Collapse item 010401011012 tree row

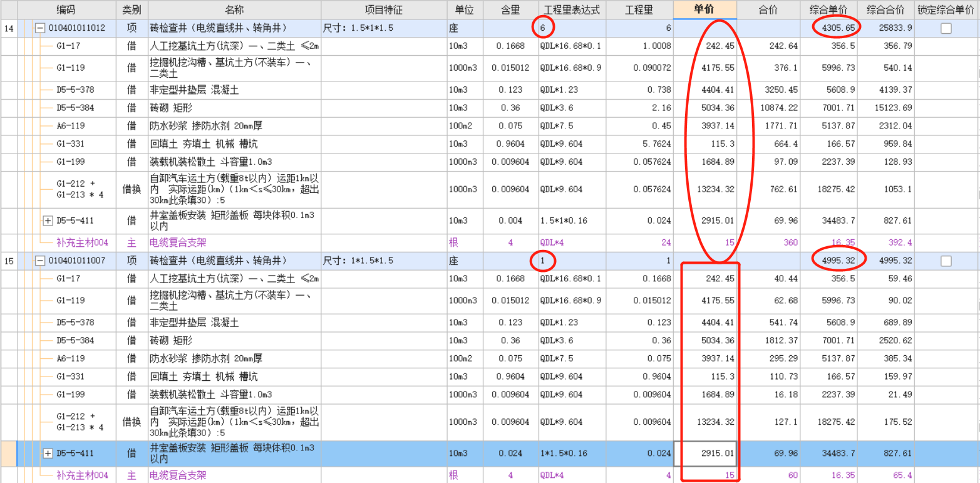point(41,28)
